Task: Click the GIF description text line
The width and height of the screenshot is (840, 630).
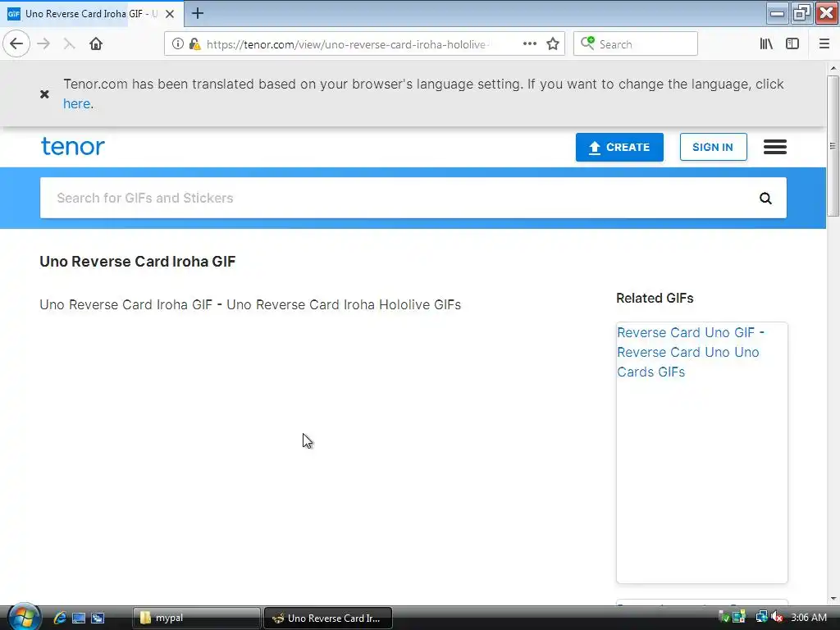Action: pos(250,305)
